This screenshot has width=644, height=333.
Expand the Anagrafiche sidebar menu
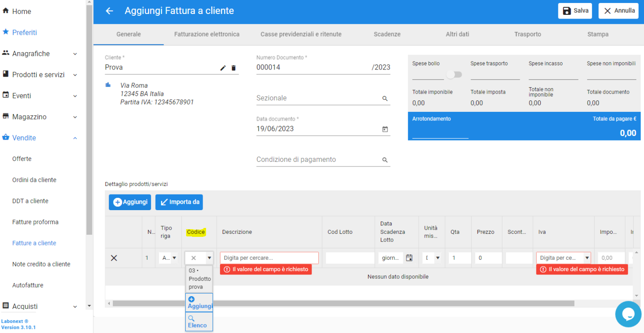point(39,54)
